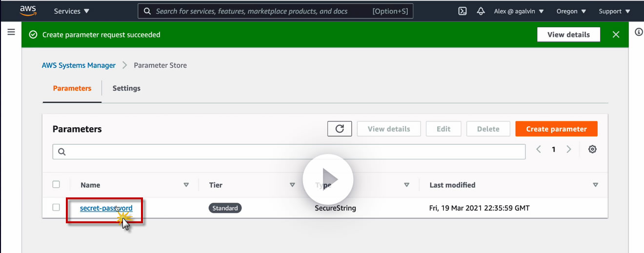The height and width of the screenshot is (253, 644).
Task: Click the SecureString type cell
Action: (x=335, y=208)
